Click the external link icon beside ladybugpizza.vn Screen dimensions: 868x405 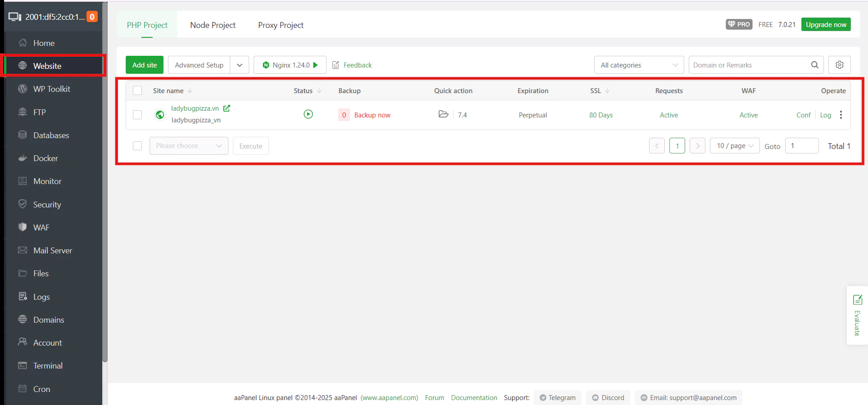coord(227,108)
